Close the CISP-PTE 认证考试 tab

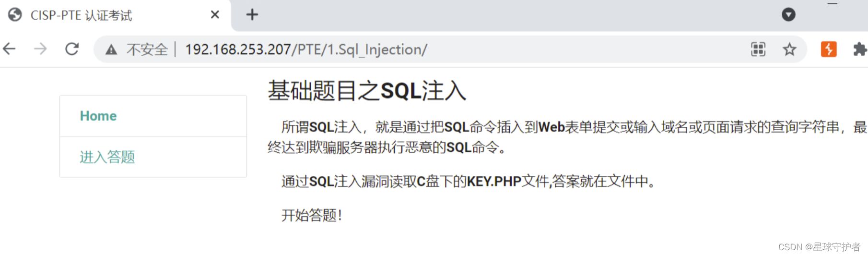point(215,15)
